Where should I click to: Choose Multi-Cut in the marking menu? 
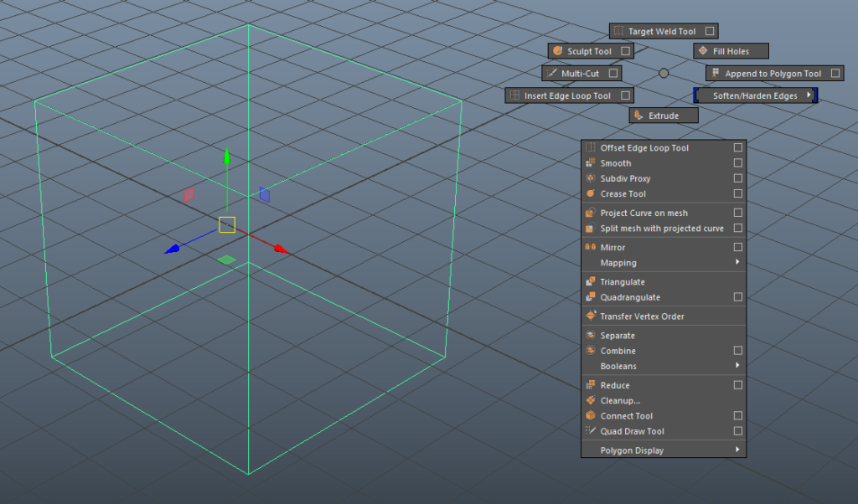click(x=581, y=73)
